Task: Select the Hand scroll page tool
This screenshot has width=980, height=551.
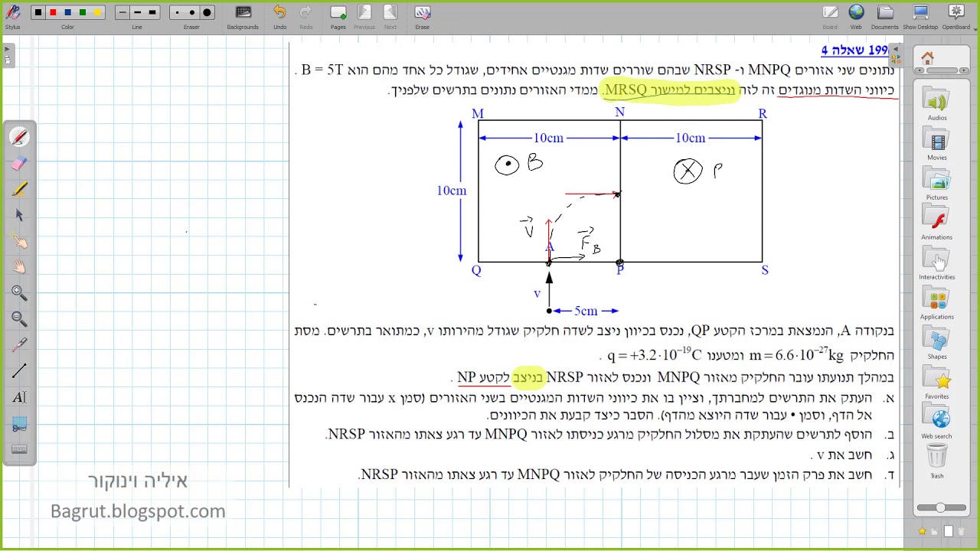Action: coord(20,267)
